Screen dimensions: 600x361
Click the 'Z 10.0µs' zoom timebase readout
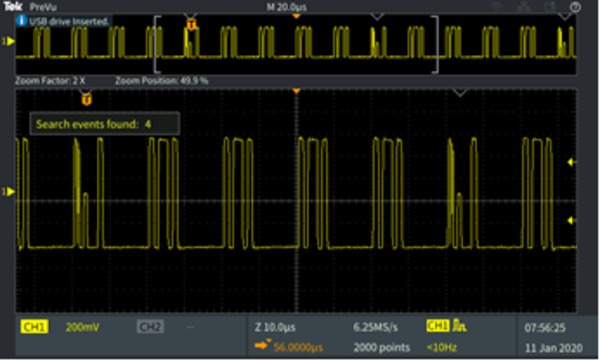275,327
